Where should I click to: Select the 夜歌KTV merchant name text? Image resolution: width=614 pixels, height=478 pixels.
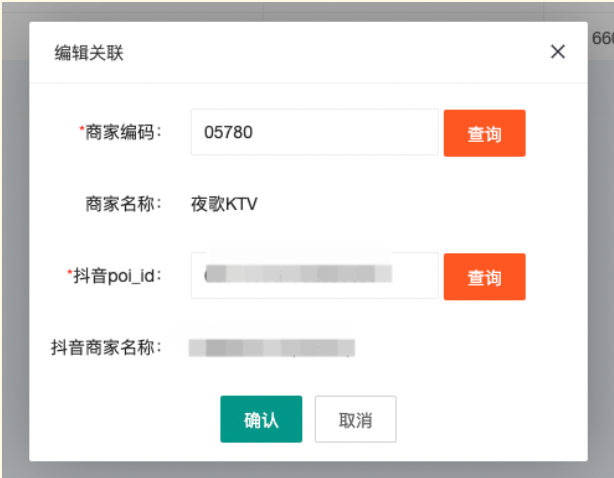click(x=224, y=205)
